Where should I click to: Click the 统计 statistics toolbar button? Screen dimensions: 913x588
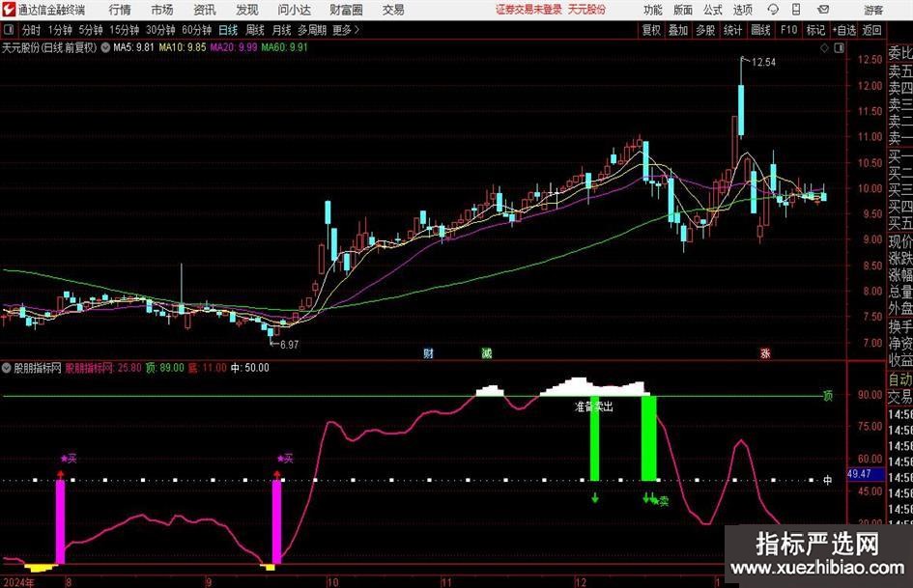point(732,30)
